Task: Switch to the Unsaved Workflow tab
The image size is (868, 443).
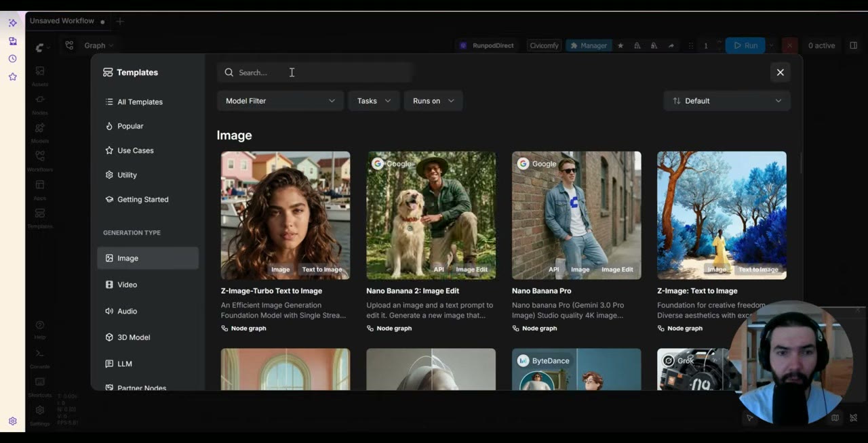Action: tap(67, 21)
